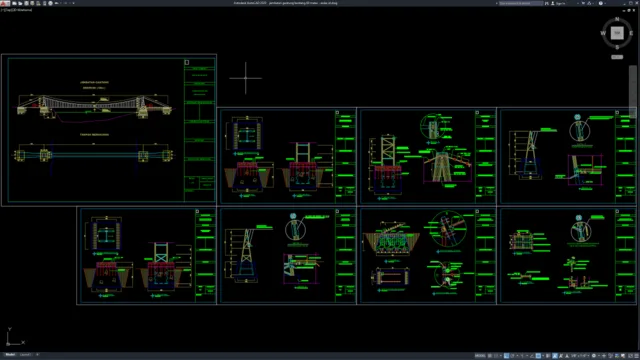
Task: Click the Help question mark icon
Action: 600,3
